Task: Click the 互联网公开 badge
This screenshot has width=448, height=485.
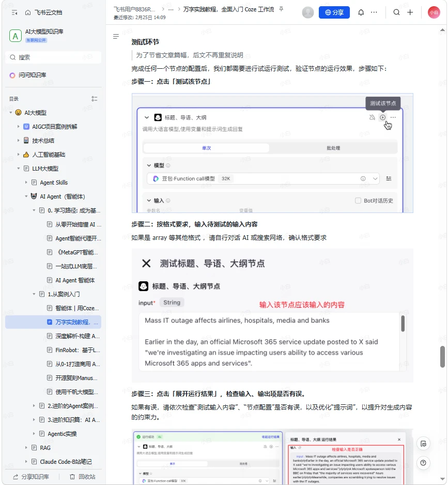Action: pyautogui.click(x=36, y=40)
